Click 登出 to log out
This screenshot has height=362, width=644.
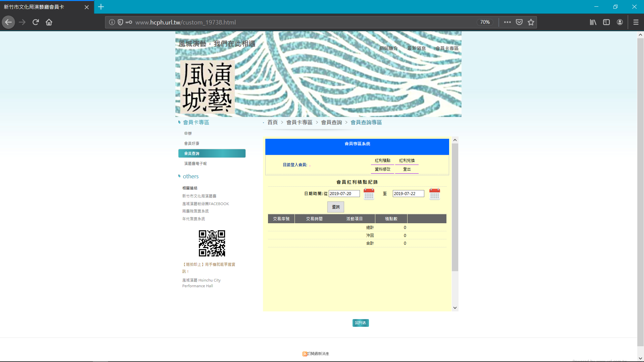click(x=407, y=169)
